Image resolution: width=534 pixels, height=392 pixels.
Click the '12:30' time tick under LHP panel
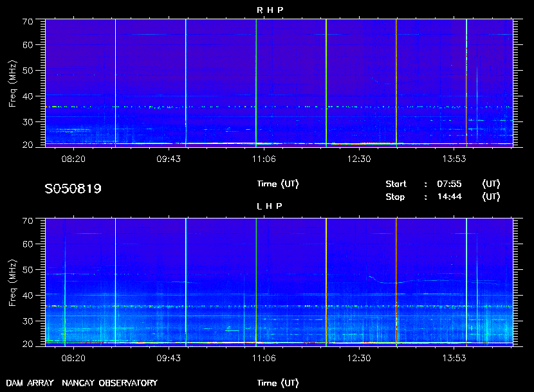click(359, 358)
